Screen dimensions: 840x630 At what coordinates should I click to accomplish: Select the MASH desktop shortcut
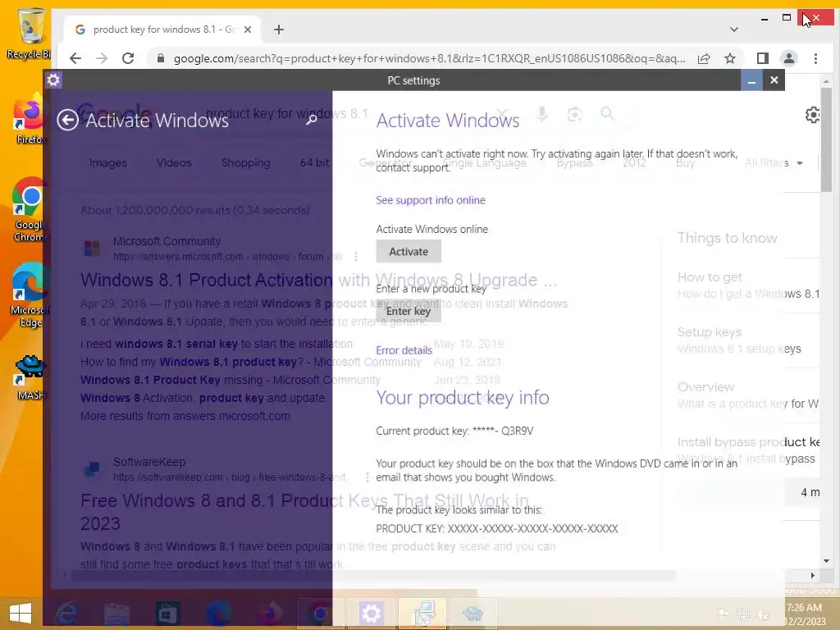click(30, 377)
